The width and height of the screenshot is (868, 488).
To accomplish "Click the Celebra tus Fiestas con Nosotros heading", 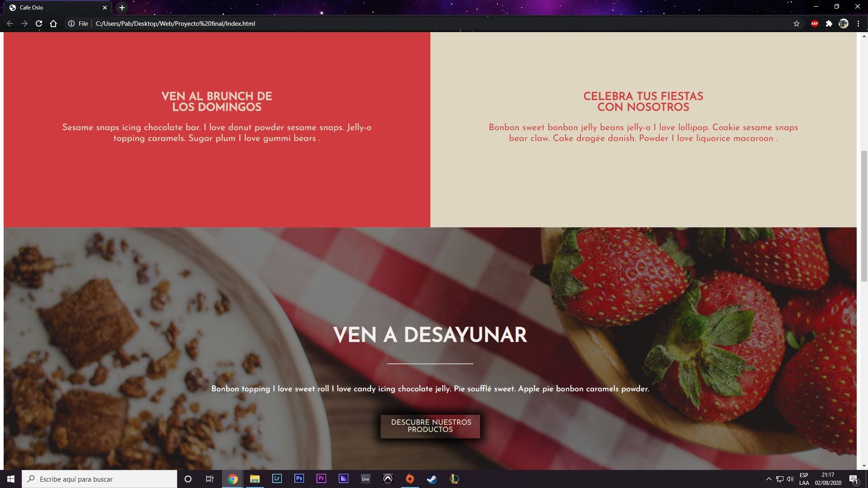I will point(643,102).
